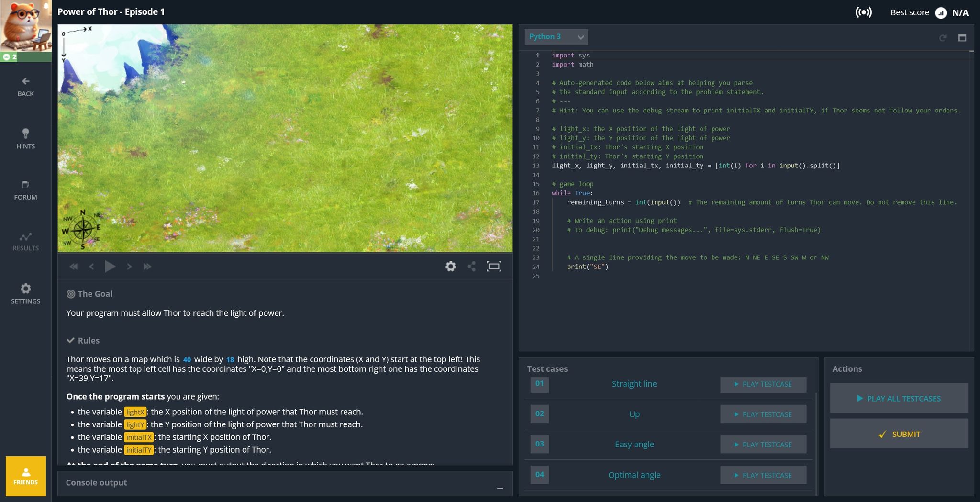980x502 pixels.
Task: Expand the code editor panel
Action: tap(962, 37)
